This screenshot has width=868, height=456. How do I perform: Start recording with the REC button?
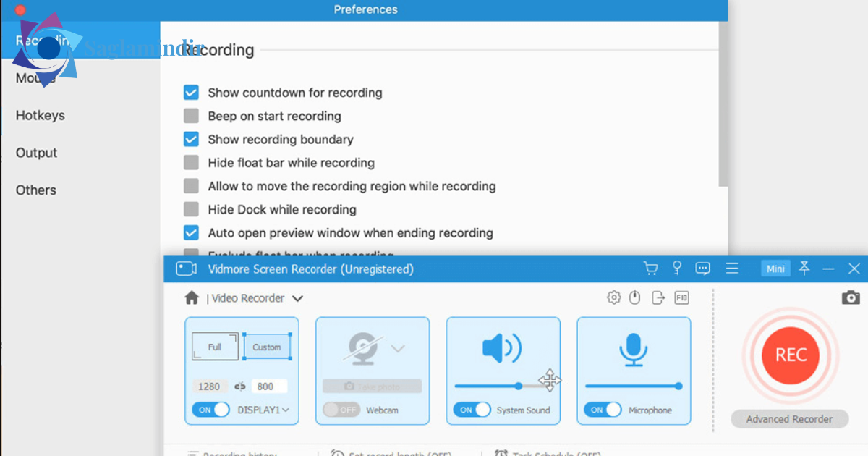point(791,355)
